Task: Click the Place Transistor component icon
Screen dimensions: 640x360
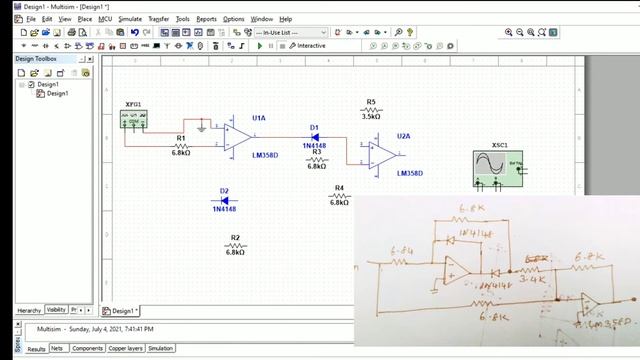Action: [x=57, y=46]
